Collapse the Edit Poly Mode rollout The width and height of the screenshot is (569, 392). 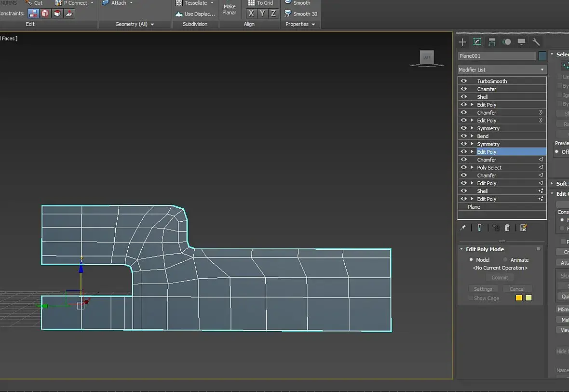(x=461, y=249)
